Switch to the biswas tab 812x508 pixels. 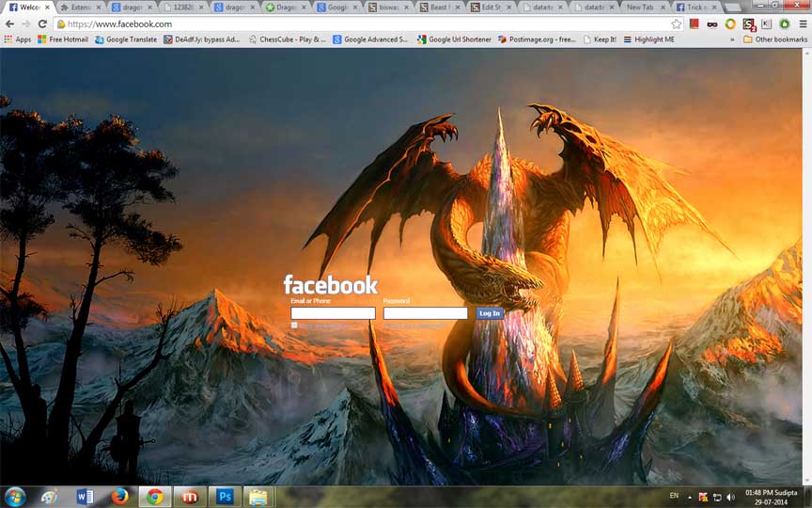click(x=389, y=8)
